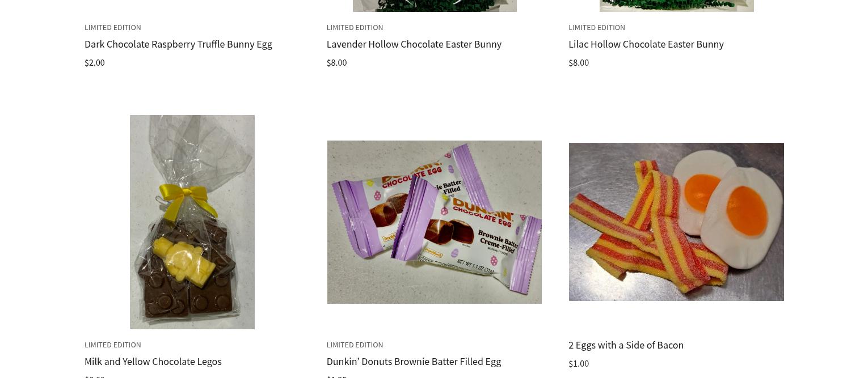Image resolution: width=868 pixels, height=378 pixels.
Task: Click the Lilac bunny image at top
Action: [x=677, y=6]
